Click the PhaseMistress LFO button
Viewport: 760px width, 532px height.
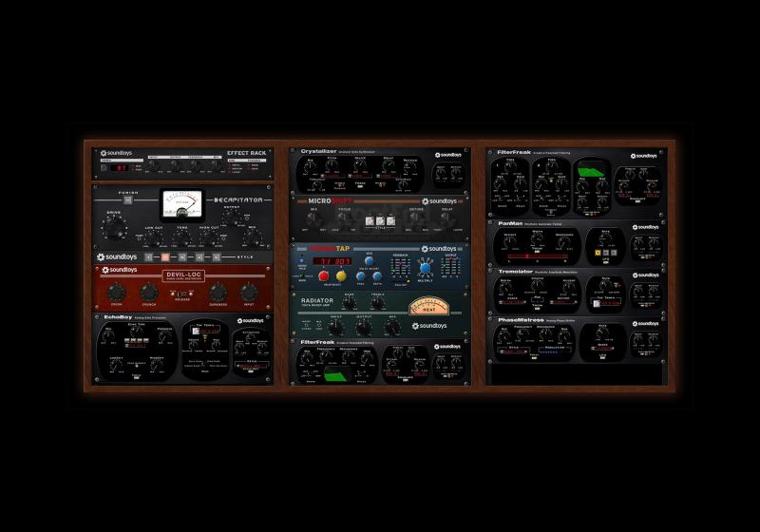tap(603, 358)
